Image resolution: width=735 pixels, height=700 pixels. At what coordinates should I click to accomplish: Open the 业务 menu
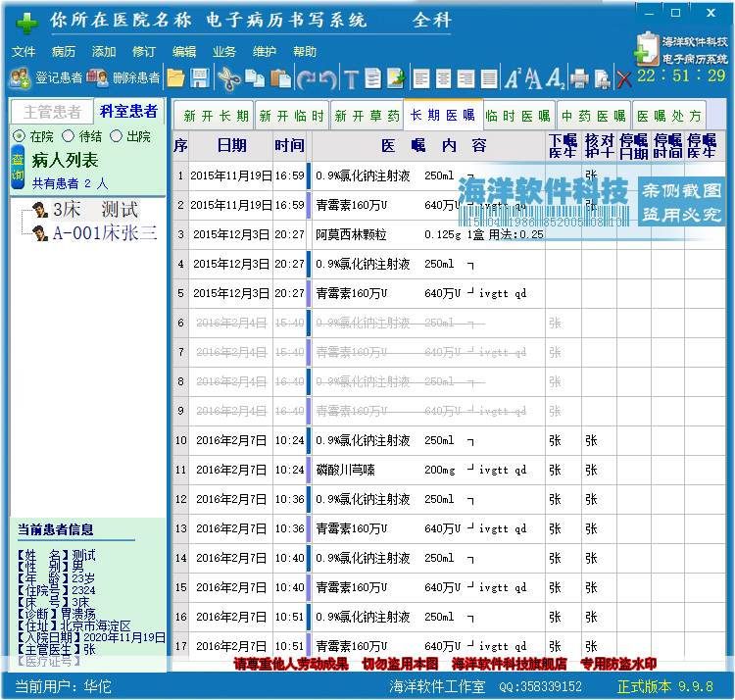(224, 51)
